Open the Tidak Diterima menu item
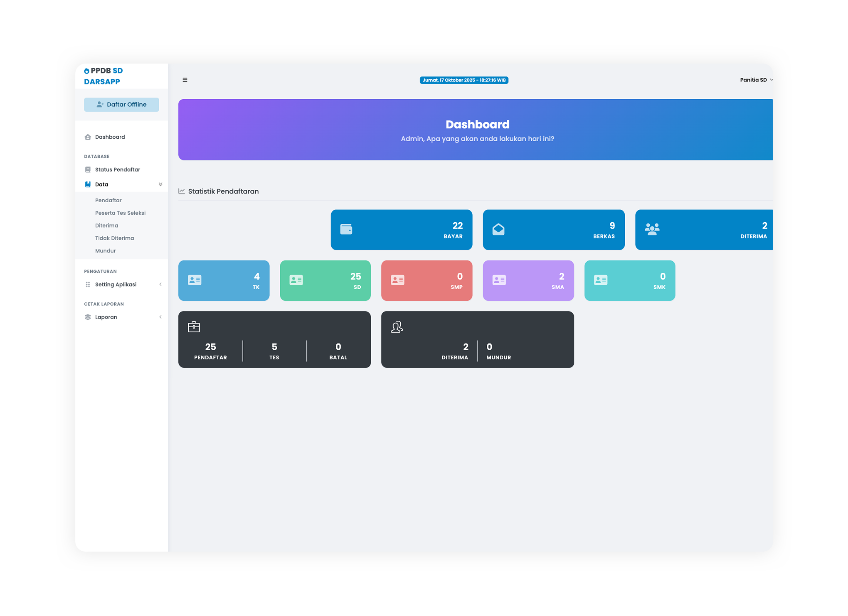This screenshot has width=848, height=616. coord(114,238)
